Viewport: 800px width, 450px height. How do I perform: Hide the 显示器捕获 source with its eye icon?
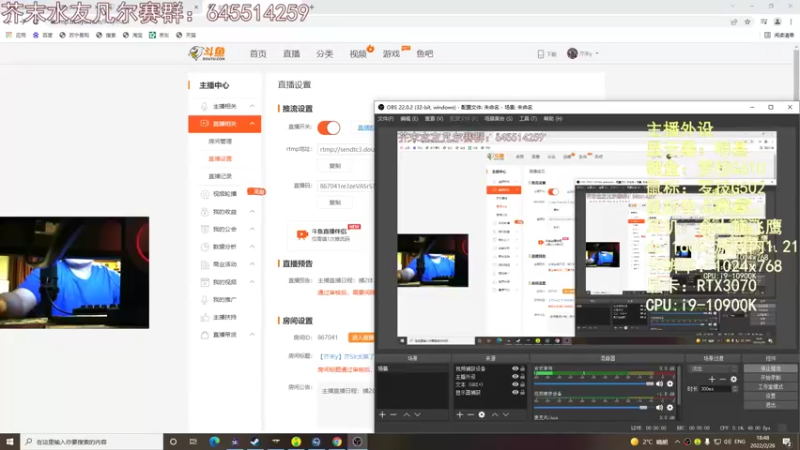[x=515, y=392]
